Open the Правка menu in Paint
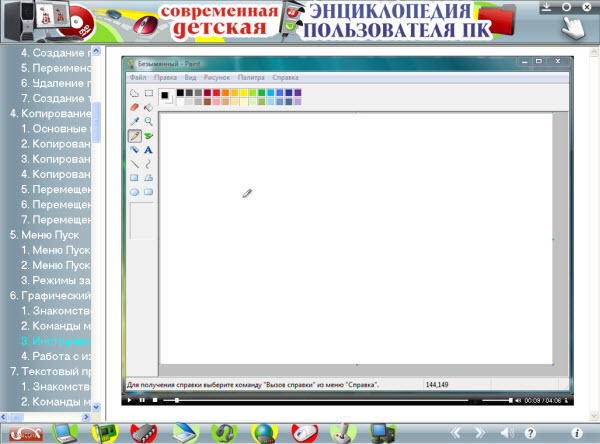 click(165, 77)
